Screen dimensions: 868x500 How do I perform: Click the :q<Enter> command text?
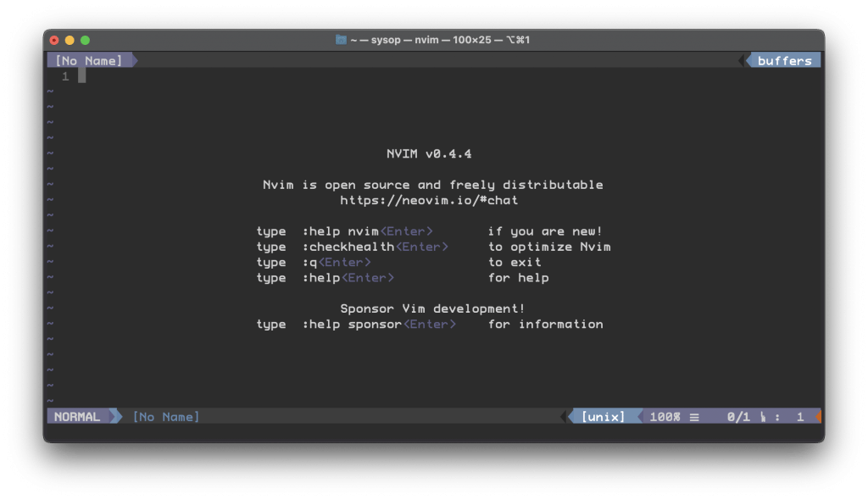337,263
